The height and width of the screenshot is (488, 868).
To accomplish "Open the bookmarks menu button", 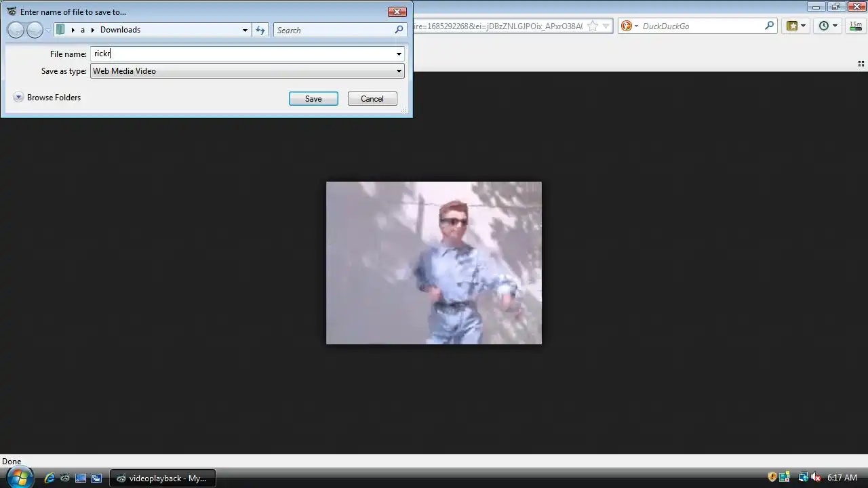I will [x=796, y=26].
